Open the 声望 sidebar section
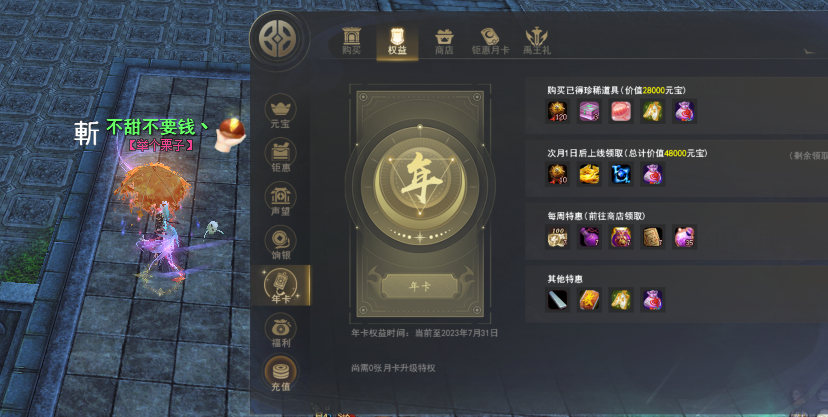This screenshot has height=417, width=828. tap(280, 200)
